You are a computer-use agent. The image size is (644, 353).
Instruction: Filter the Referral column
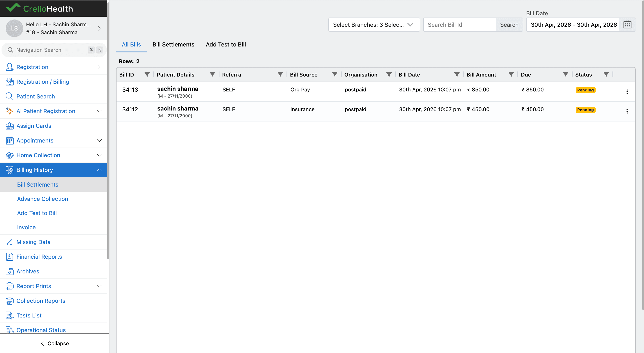[x=281, y=74]
